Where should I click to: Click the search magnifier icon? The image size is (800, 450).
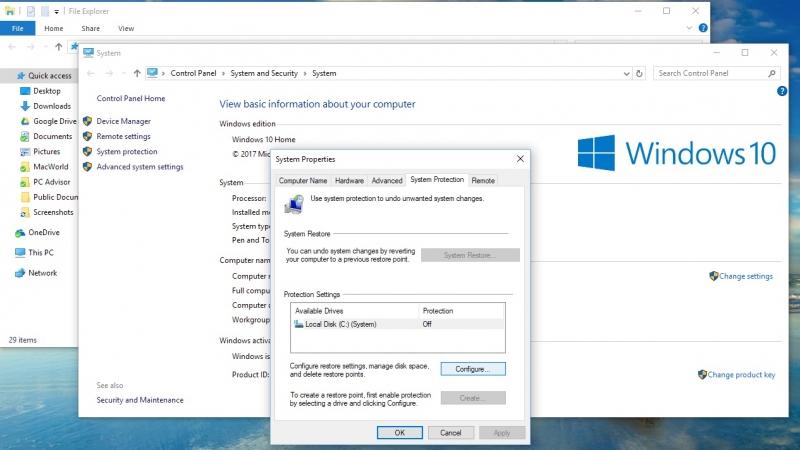tap(772, 73)
